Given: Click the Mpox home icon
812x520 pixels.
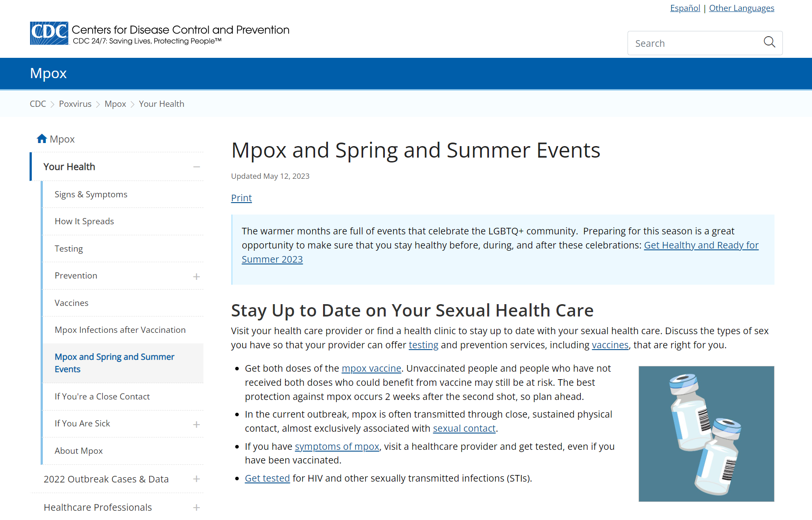Looking at the screenshot, I should click(42, 139).
